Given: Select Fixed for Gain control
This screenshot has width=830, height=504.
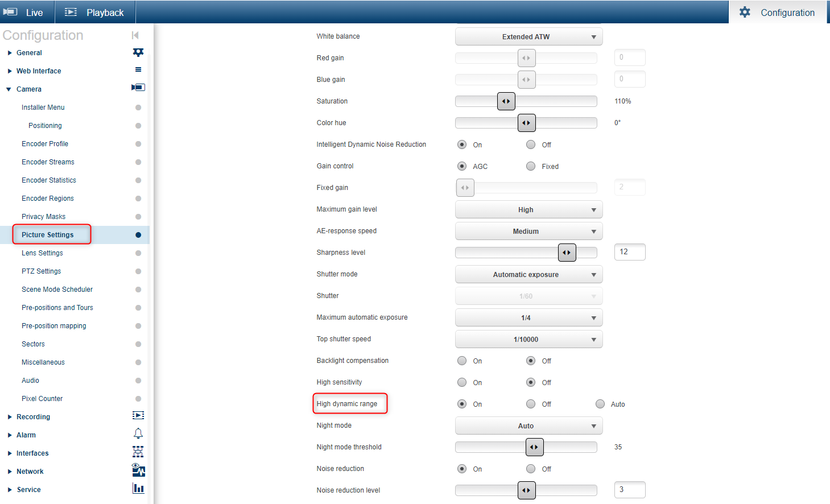Looking at the screenshot, I should pyautogui.click(x=531, y=167).
